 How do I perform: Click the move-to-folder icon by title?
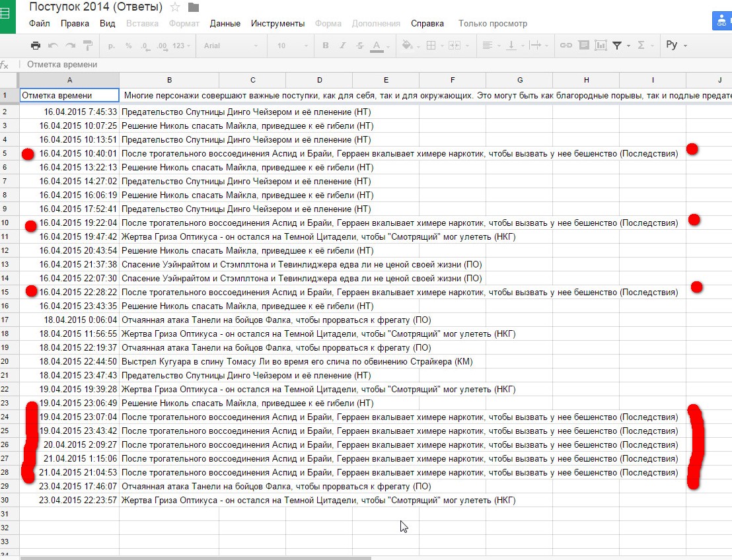coord(194,7)
